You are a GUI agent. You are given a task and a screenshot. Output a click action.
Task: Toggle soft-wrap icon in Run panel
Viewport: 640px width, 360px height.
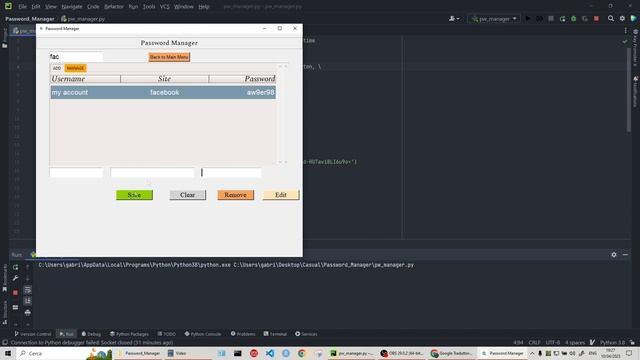click(27, 290)
